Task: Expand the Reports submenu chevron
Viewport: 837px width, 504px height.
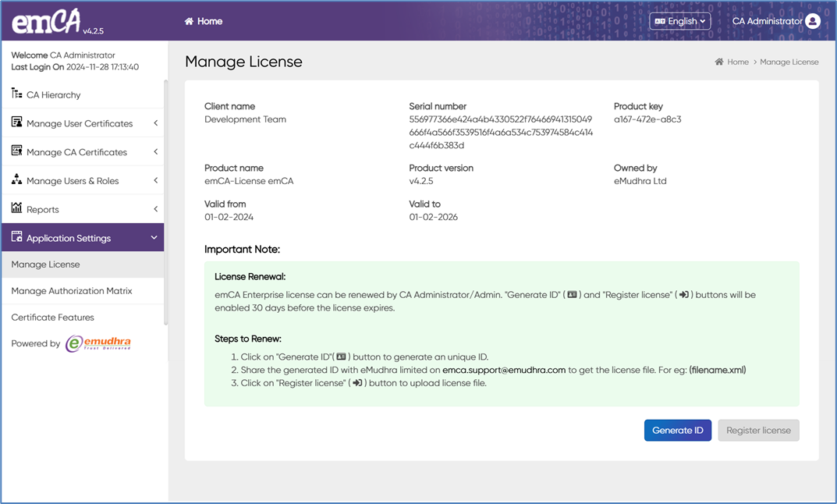Action: [x=155, y=209]
